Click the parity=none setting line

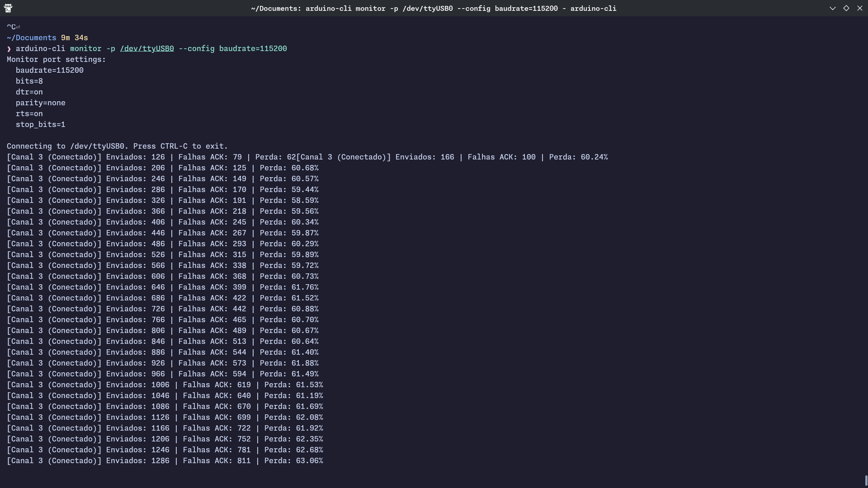click(x=41, y=103)
